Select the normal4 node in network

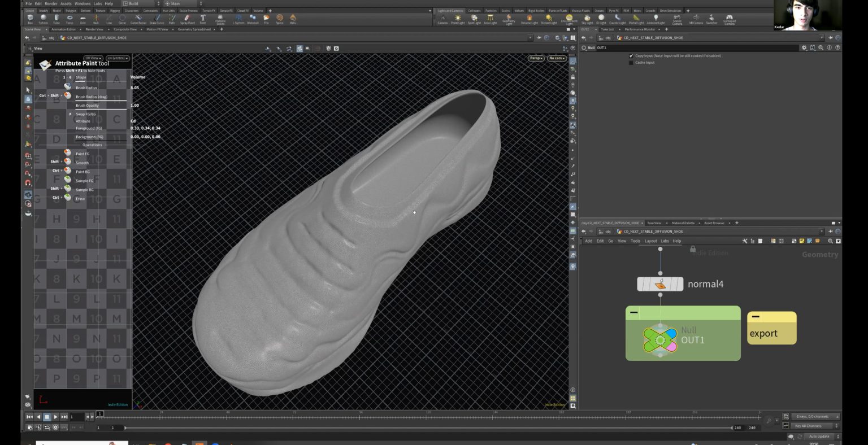pyautogui.click(x=659, y=284)
